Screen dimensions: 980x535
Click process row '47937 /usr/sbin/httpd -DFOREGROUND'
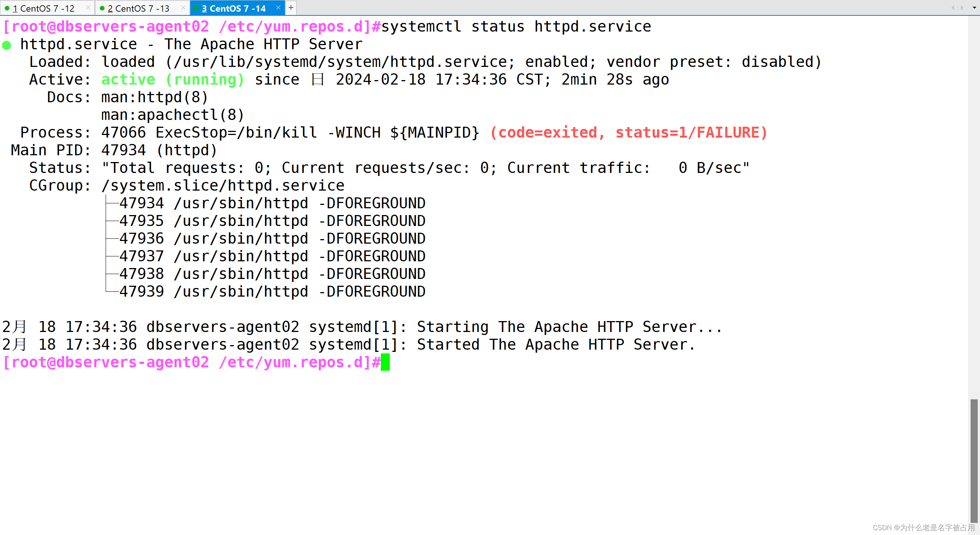coord(273,256)
